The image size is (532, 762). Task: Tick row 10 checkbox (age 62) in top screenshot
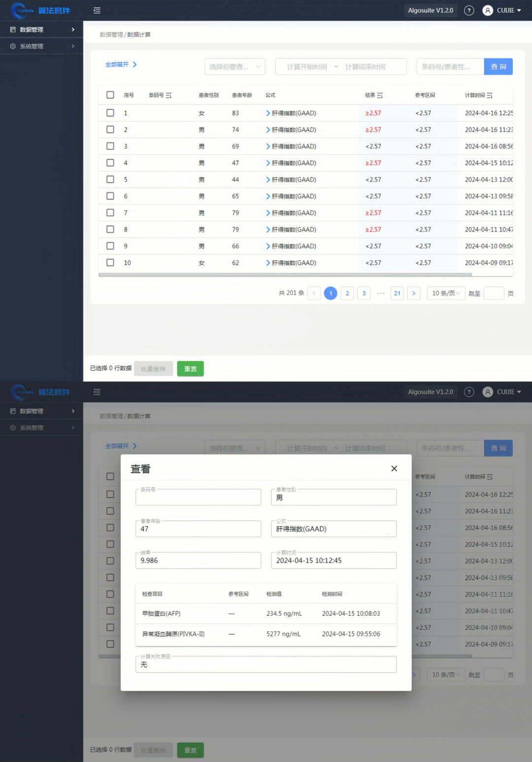click(110, 263)
